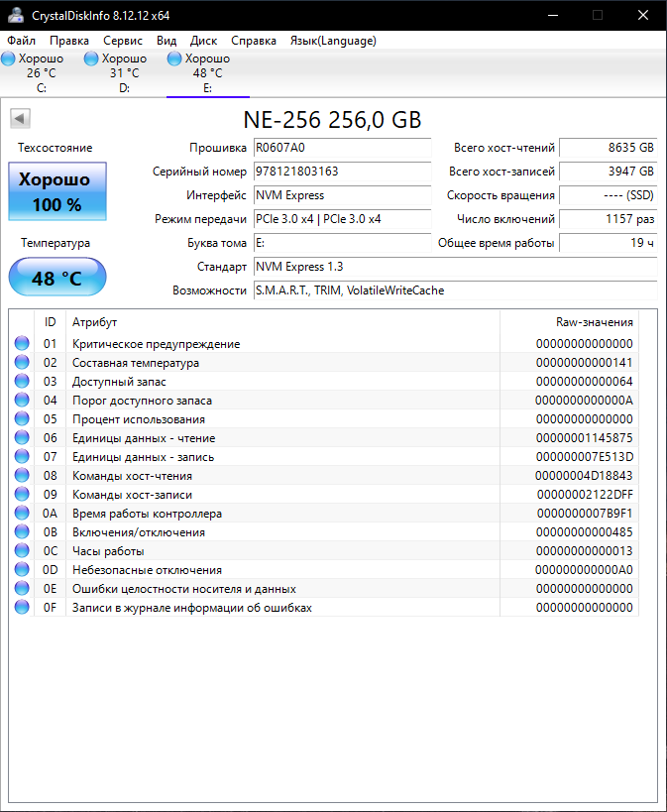Click status orb for attribute 0E row
This screenshot has width=667, height=812.
(x=22, y=588)
